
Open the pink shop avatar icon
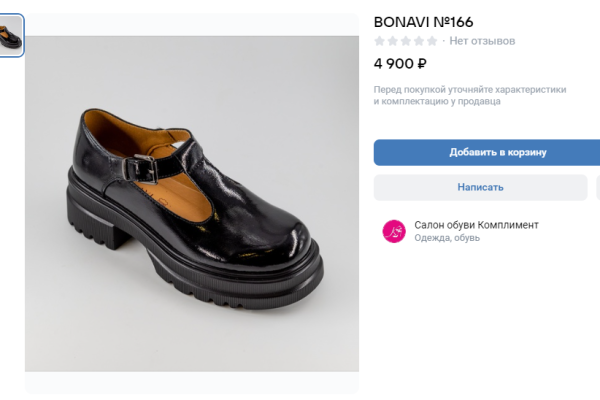pyautogui.click(x=393, y=231)
